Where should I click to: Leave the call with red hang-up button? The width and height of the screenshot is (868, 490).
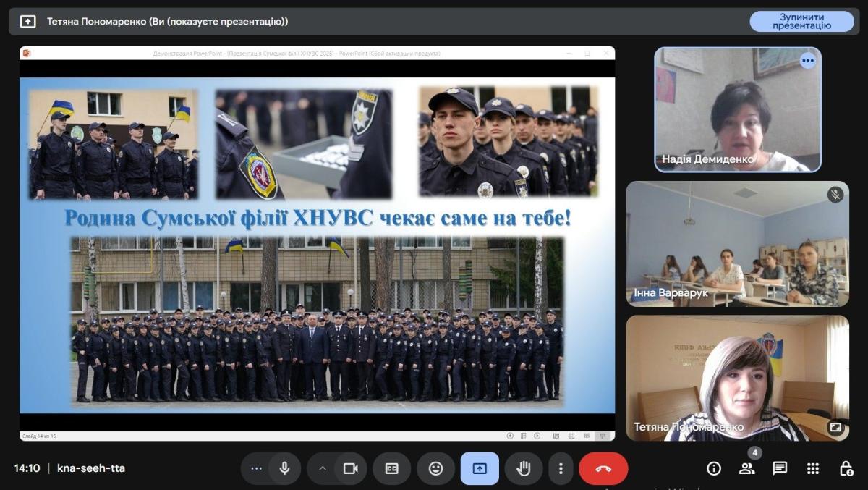pyautogui.click(x=603, y=468)
